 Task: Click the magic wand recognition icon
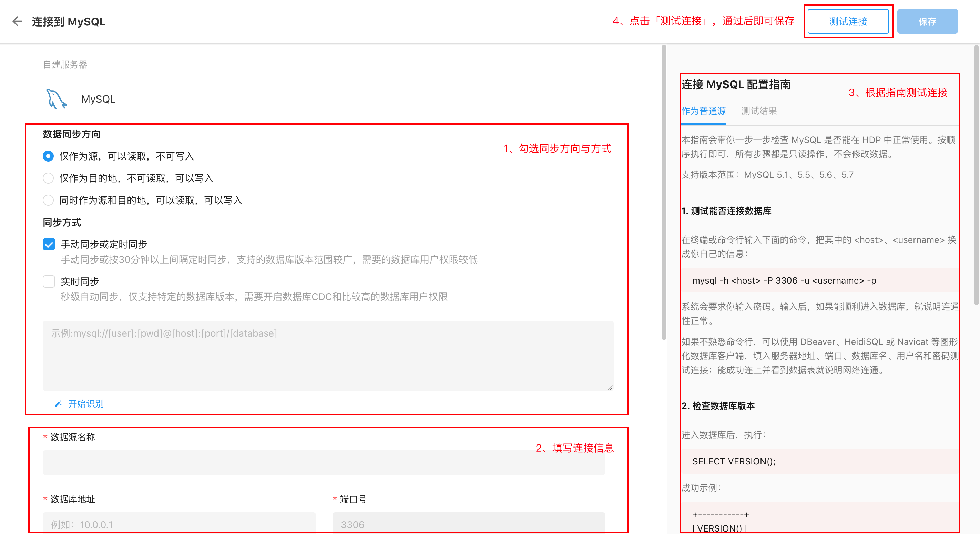[x=58, y=403]
